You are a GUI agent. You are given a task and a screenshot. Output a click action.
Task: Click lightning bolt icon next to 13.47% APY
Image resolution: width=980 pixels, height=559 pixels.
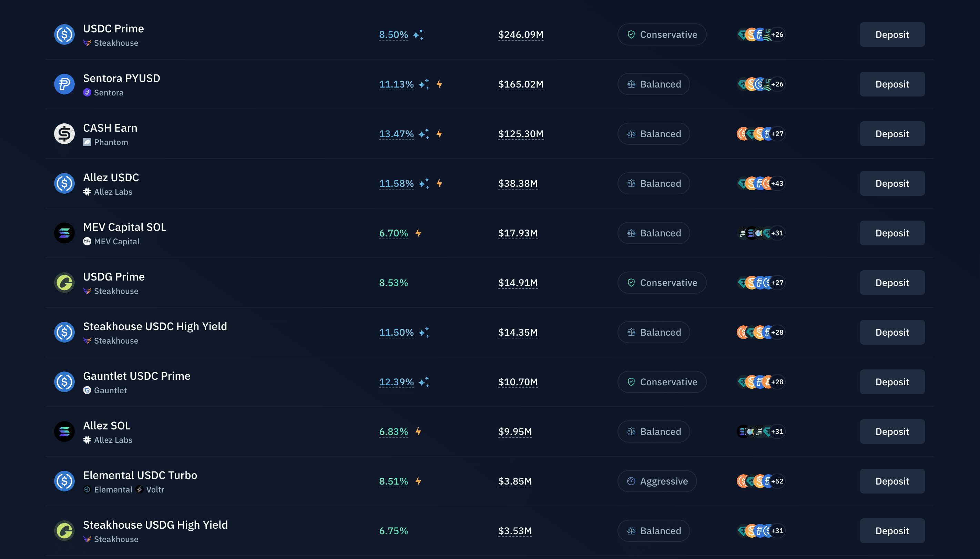tap(439, 134)
